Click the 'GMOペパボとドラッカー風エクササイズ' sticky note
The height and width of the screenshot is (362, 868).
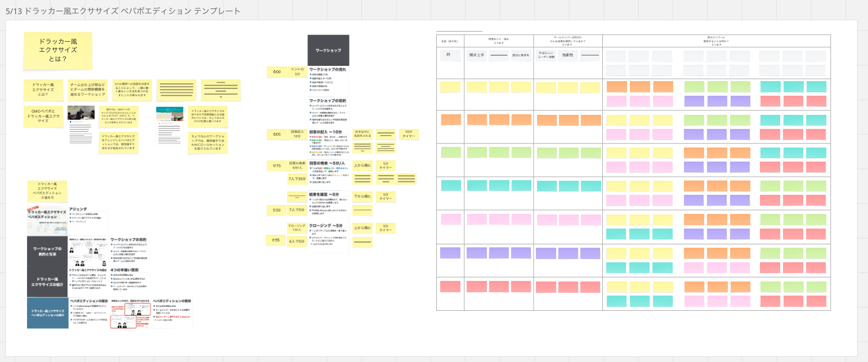pyautogui.click(x=43, y=117)
